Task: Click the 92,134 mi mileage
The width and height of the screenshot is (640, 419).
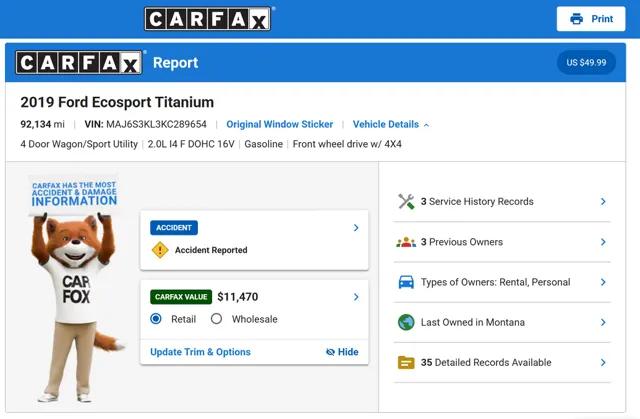Action: [x=42, y=124]
